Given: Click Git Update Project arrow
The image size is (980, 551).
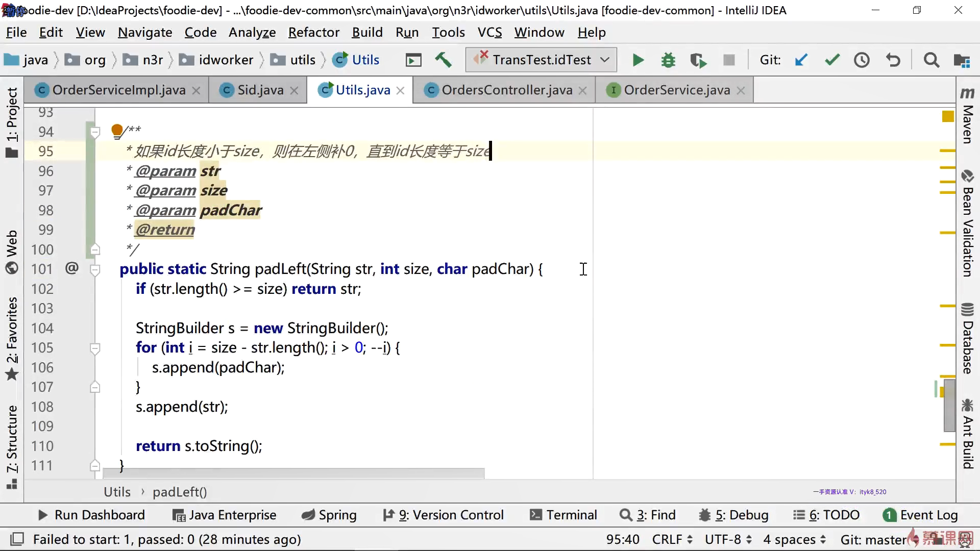Looking at the screenshot, I should click(x=801, y=60).
